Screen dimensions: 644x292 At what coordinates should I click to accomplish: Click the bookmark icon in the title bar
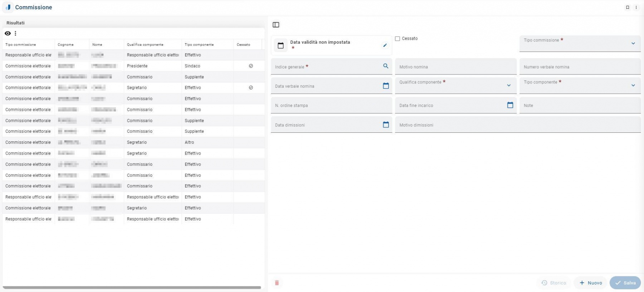(x=628, y=7)
